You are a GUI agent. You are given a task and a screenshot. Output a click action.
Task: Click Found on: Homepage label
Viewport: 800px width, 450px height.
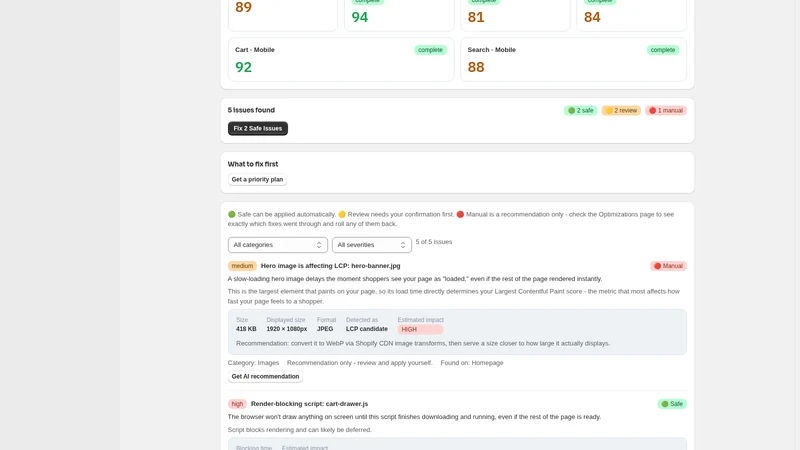coord(472,363)
